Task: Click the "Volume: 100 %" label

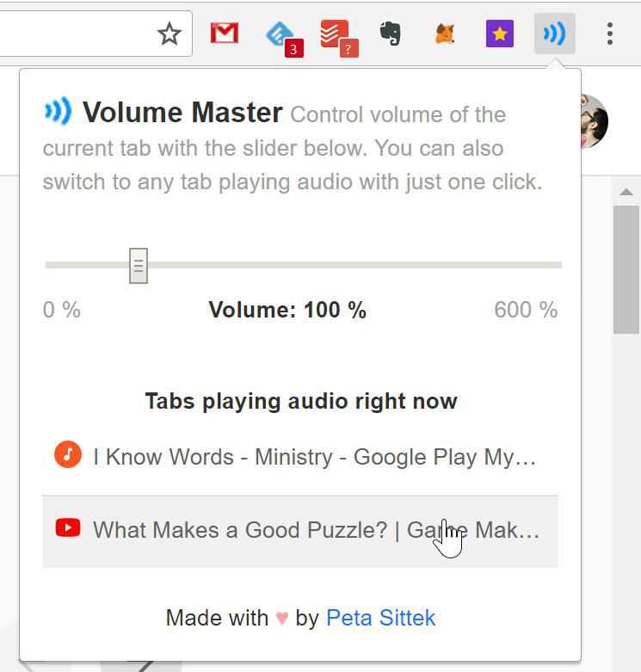Action: tap(287, 310)
